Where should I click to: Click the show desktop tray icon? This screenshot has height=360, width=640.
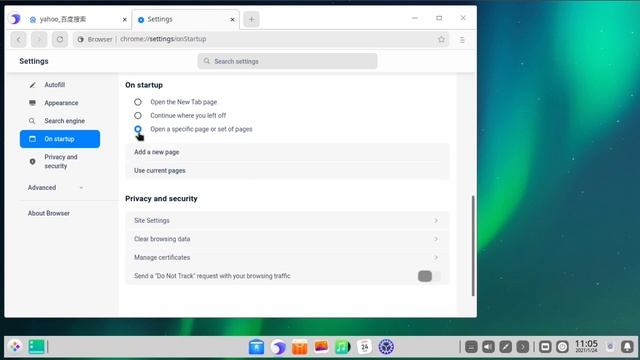(545, 347)
